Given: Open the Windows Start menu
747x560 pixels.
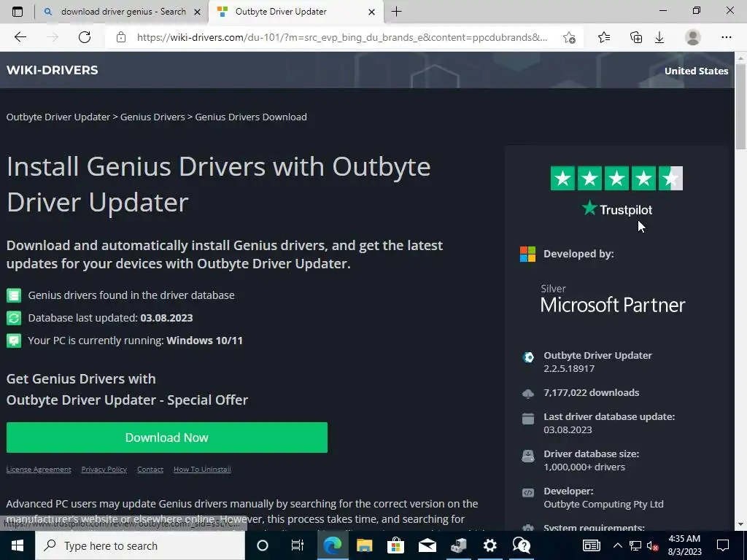Looking at the screenshot, I should pyautogui.click(x=18, y=545).
